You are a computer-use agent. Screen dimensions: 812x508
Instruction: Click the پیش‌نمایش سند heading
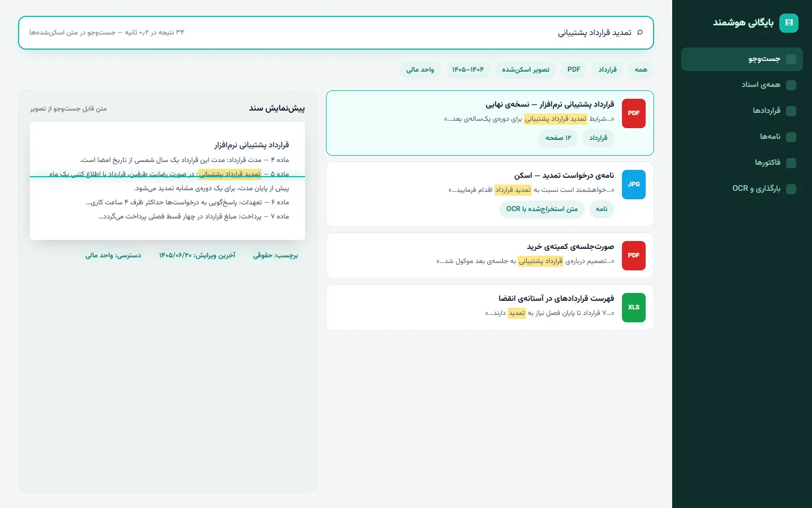pos(277,108)
